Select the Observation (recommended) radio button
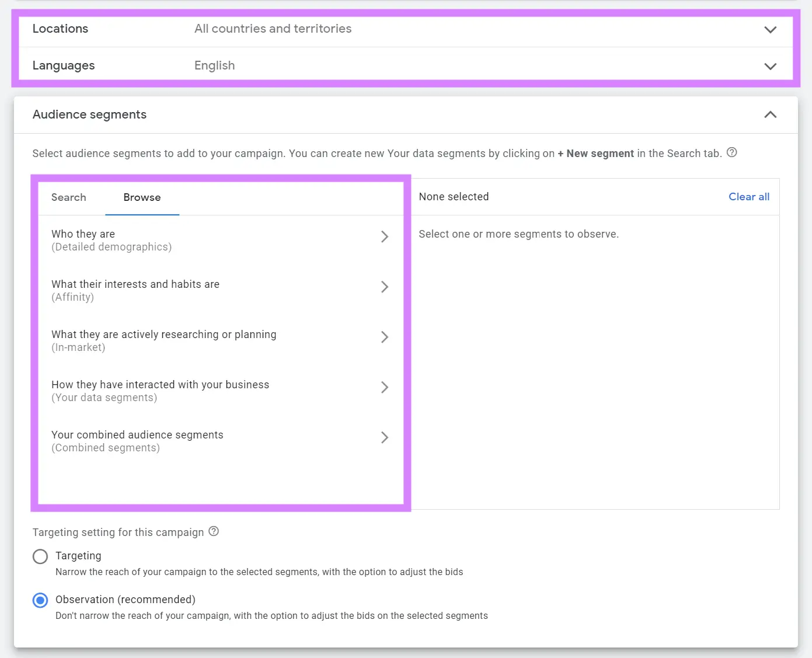Image resolution: width=812 pixels, height=658 pixels. pos(40,600)
